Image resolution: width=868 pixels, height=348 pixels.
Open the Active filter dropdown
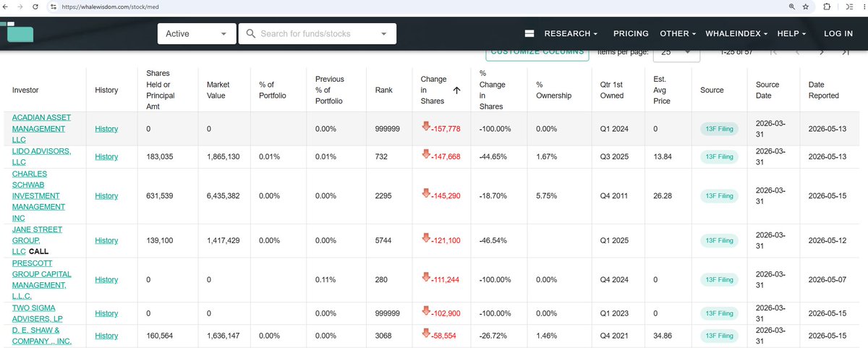click(x=195, y=34)
